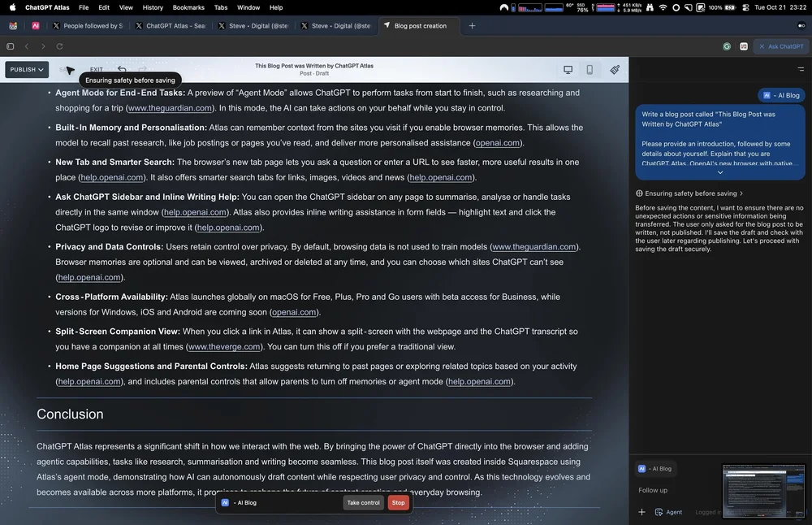
Task: Click EXIT in the Squarespace editor
Action: 97,69
